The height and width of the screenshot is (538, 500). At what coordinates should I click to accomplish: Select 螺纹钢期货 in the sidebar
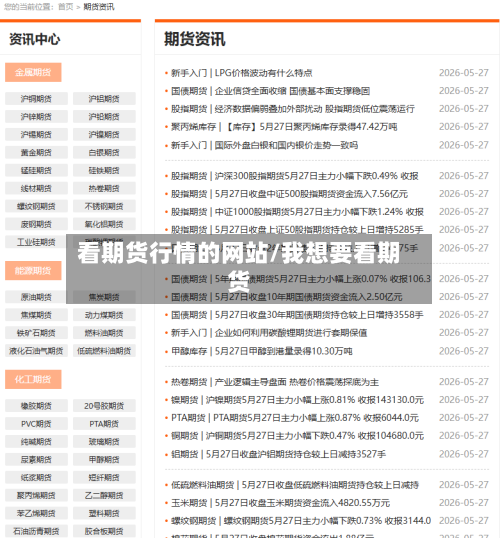[x=36, y=206]
